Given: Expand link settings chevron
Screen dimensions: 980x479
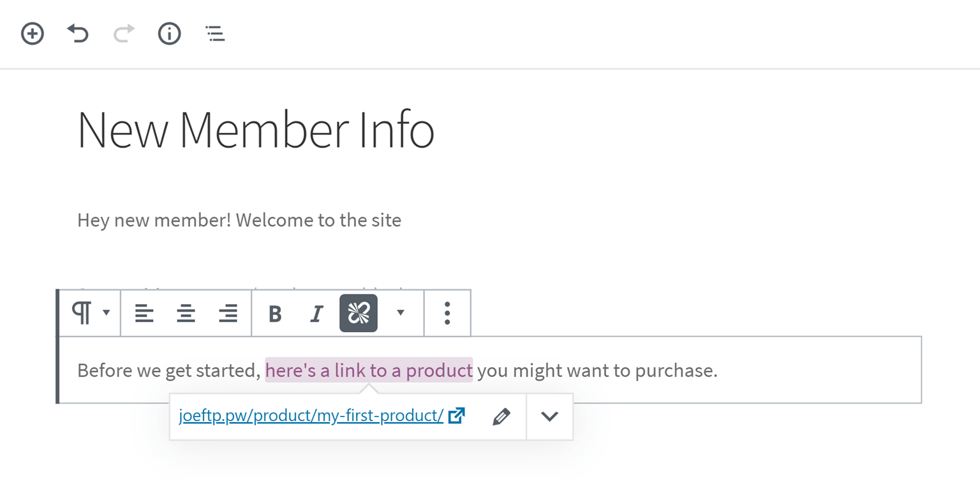Looking at the screenshot, I should [x=549, y=416].
